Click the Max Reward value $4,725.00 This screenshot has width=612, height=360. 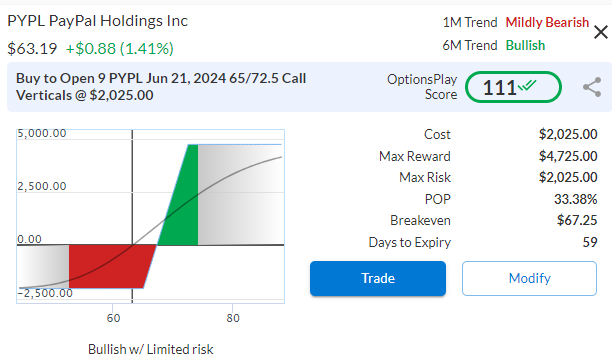pyautogui.click(x=568, y=156)
